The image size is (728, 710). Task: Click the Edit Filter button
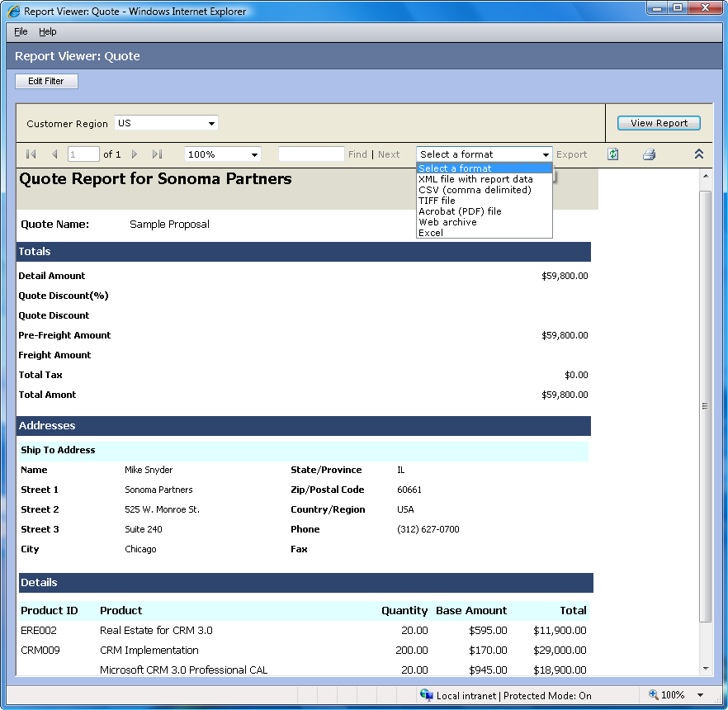click(46, 81)
